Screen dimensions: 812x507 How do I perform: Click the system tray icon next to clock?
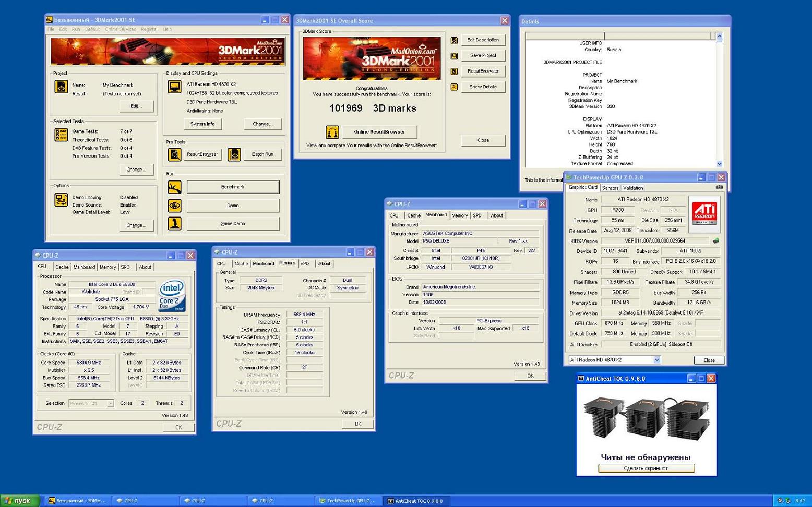(788, 501)
